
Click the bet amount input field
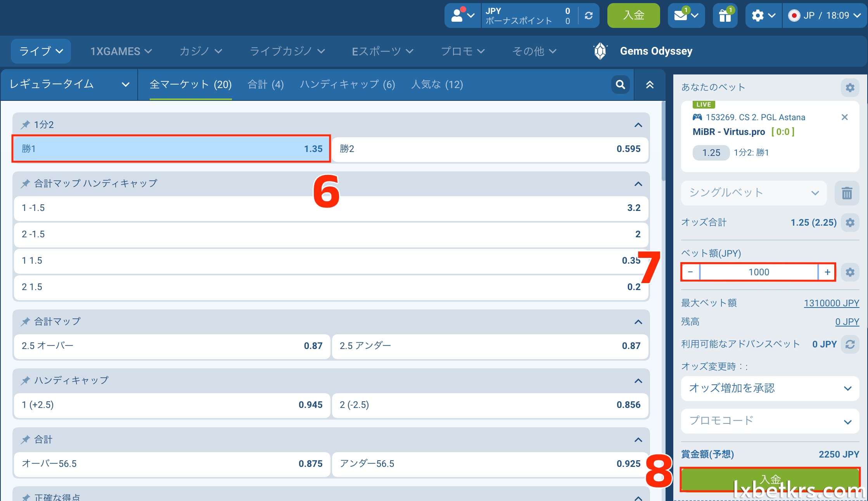coord(759,272)
